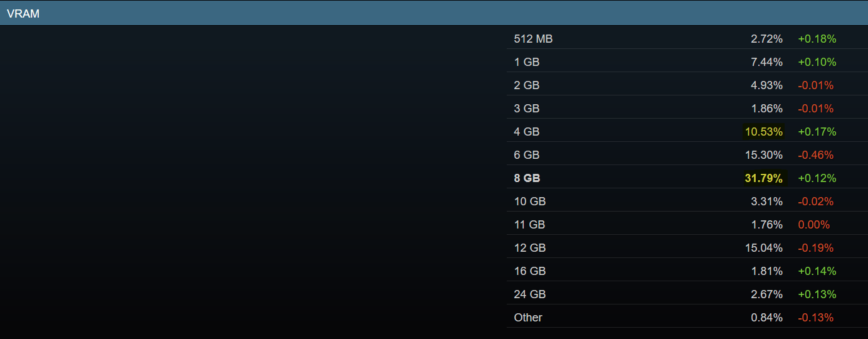Viewport: 868px width, 339px height.
Task: Click the highlighted 10.53% value
Action: click(x=764, y=132)
